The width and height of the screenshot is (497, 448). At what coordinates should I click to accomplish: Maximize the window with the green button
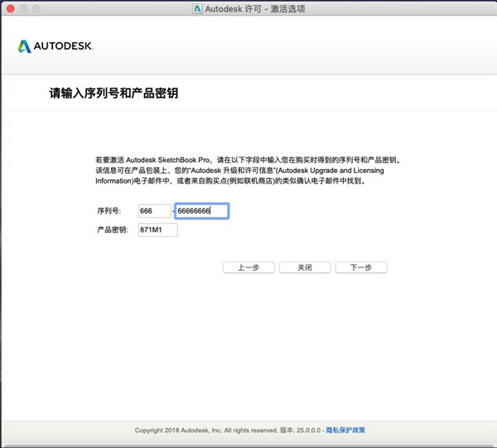coord(36,7)
